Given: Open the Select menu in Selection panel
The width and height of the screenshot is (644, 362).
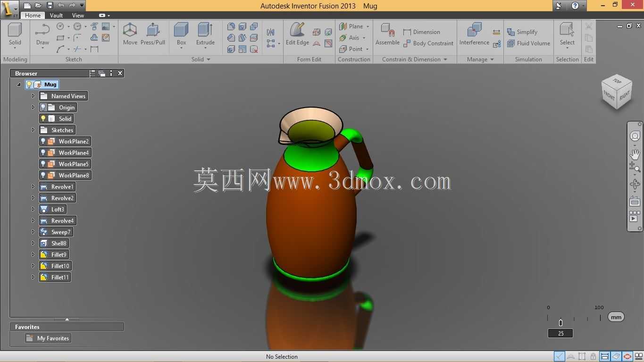Looking at the screenshot, I should pos(567,36).
